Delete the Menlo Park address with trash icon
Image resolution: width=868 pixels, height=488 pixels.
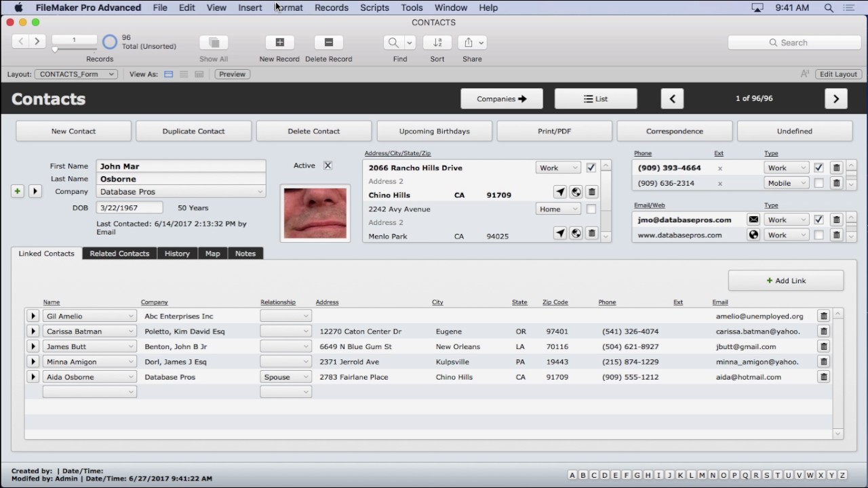pyautogui.click(x=591, y=233)
